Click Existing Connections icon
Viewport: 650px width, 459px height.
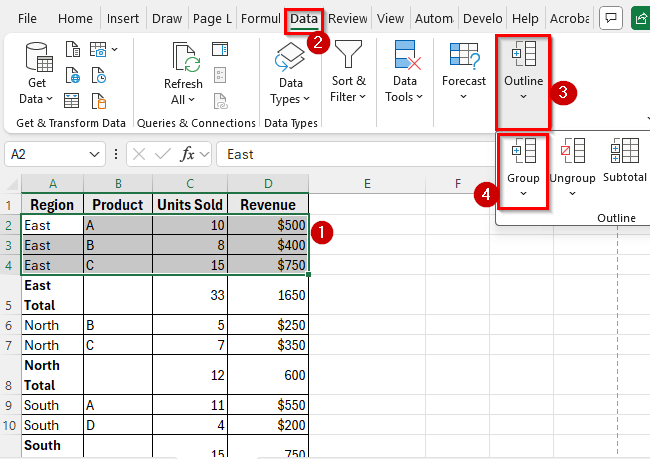[99, 101]
